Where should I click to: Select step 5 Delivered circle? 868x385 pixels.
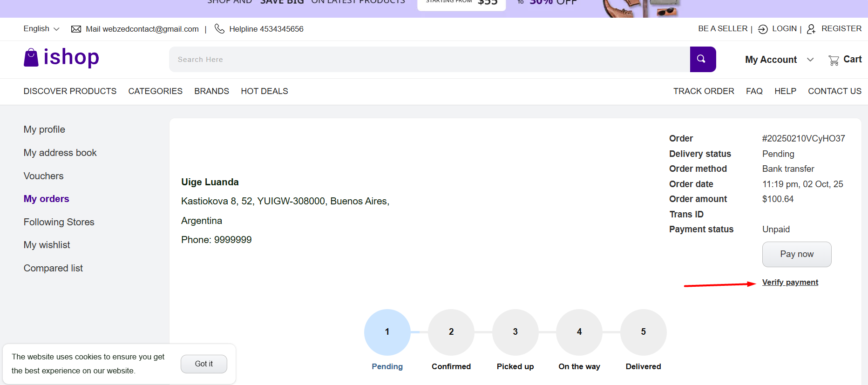[x=643, y=332]
